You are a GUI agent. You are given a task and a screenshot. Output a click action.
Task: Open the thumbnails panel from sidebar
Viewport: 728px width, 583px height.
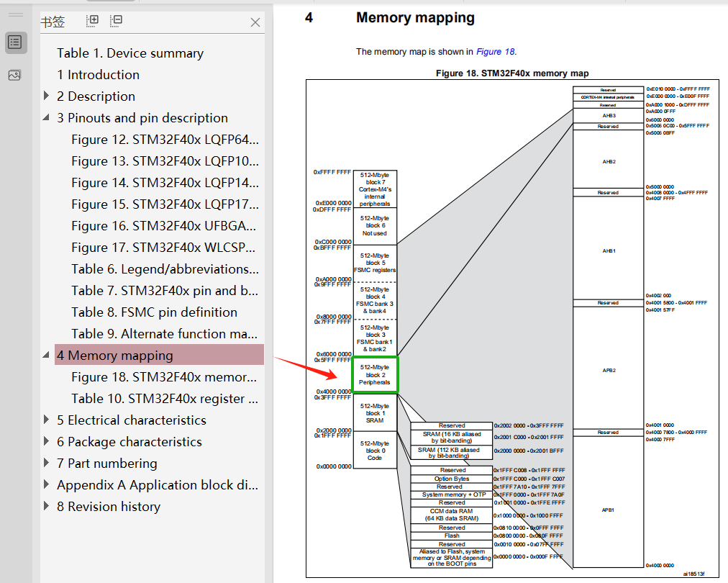[14, 75]
